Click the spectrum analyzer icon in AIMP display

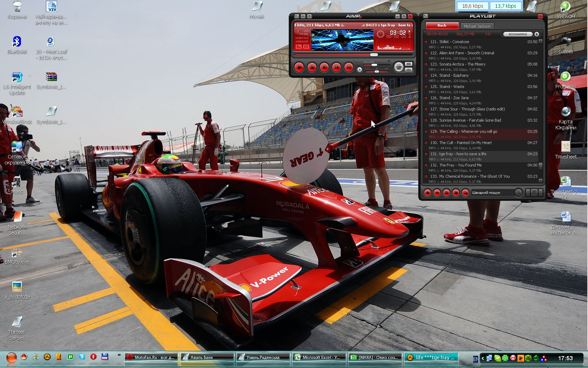pyautogui.click(x=299, y=47)
